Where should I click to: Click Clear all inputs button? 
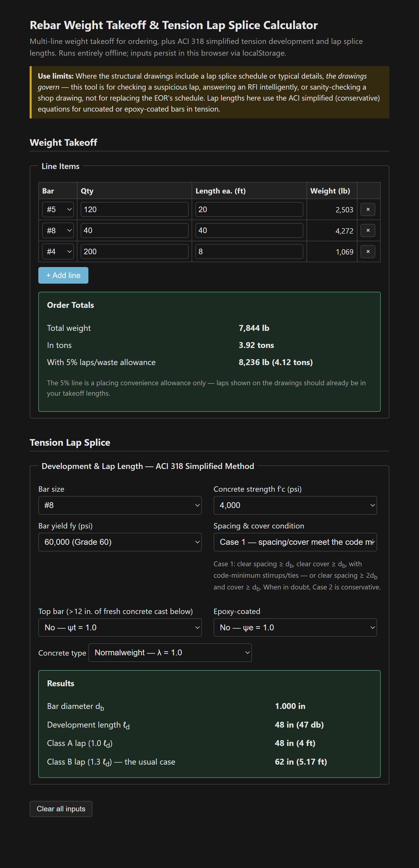click(61, 809)
